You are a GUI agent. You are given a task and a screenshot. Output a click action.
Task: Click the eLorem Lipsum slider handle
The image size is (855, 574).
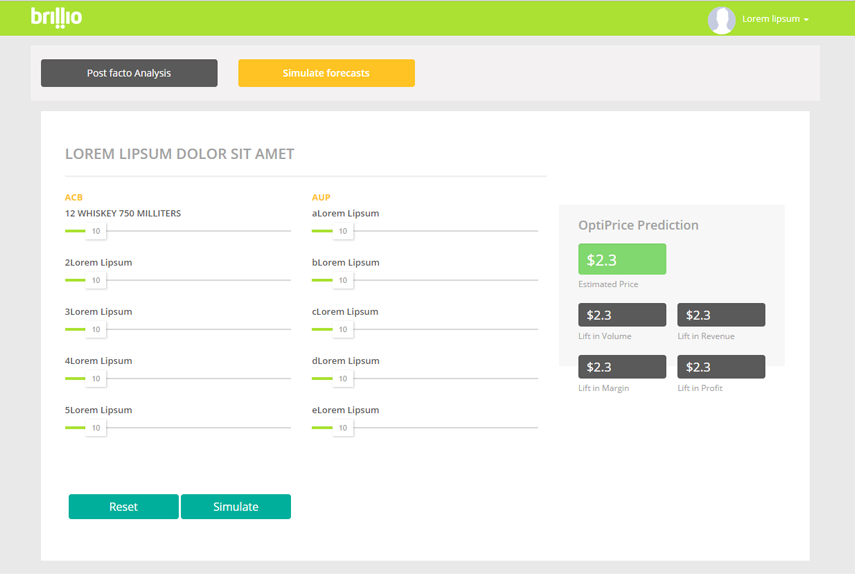(x=343, y=428)
